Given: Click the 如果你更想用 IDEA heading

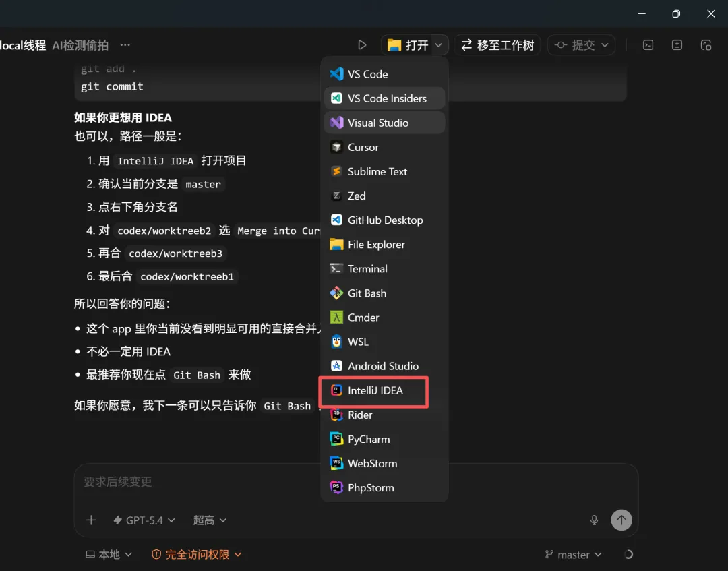Looking at the screenshot, I should [x=123, y=117].
